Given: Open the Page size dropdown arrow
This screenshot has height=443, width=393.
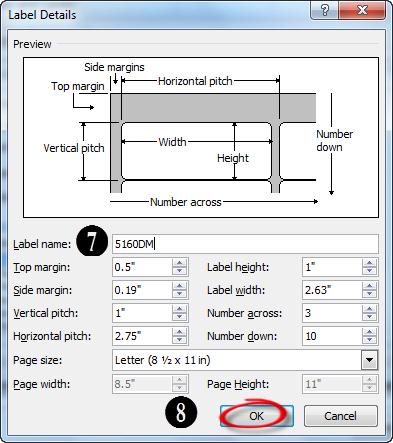Looking at the screenshot, I should click(x=370, y=360).
